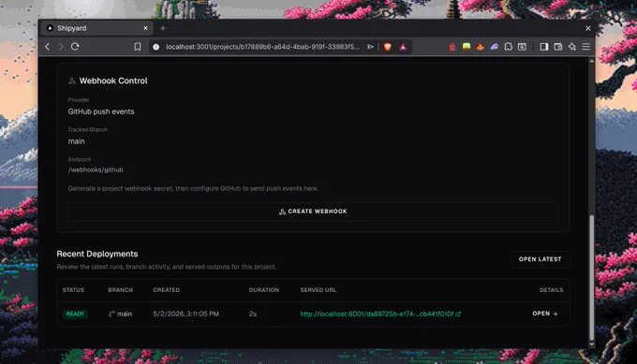Open a new tab with plus button
Screen dimensions: 637x364
(163, 28)
